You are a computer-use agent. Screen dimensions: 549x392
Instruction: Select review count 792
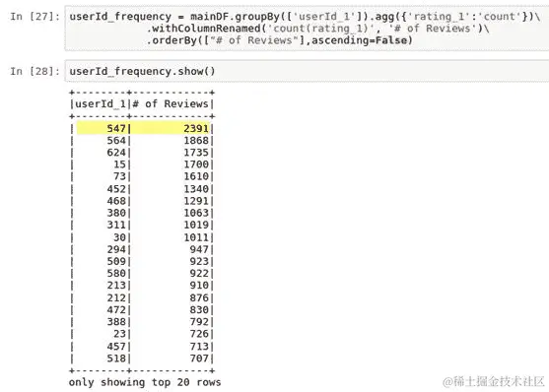pyautogui.click(x=199, y=322)
